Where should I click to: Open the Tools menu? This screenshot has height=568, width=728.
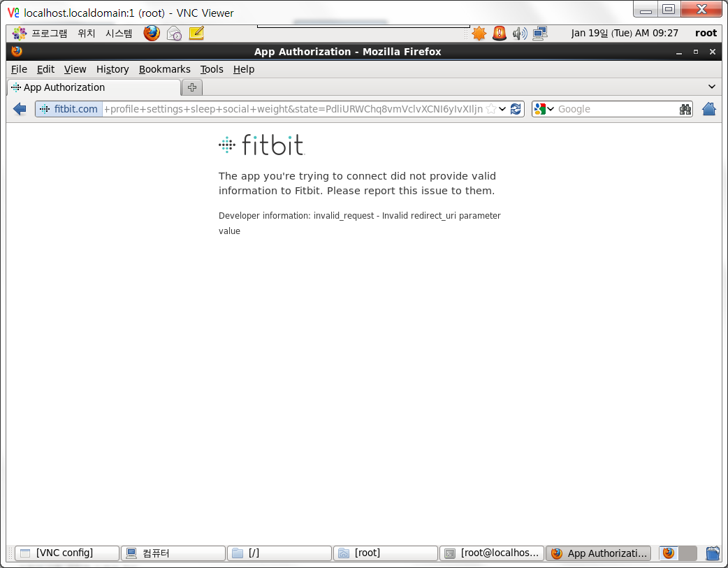(212, 69)
